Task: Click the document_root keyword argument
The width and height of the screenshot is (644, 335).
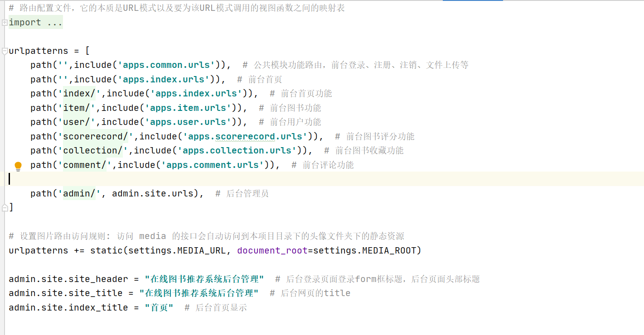Action: pyautogui.click(x=272, y=250)
